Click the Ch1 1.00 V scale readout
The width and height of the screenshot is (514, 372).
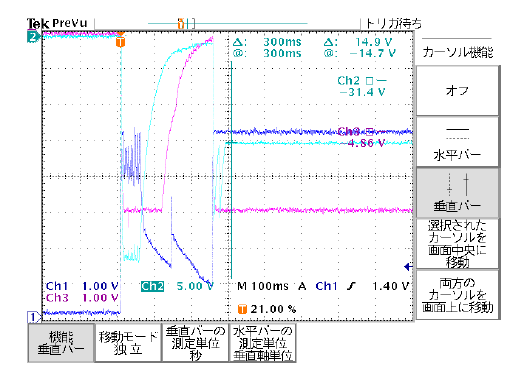tap(82, 286)
